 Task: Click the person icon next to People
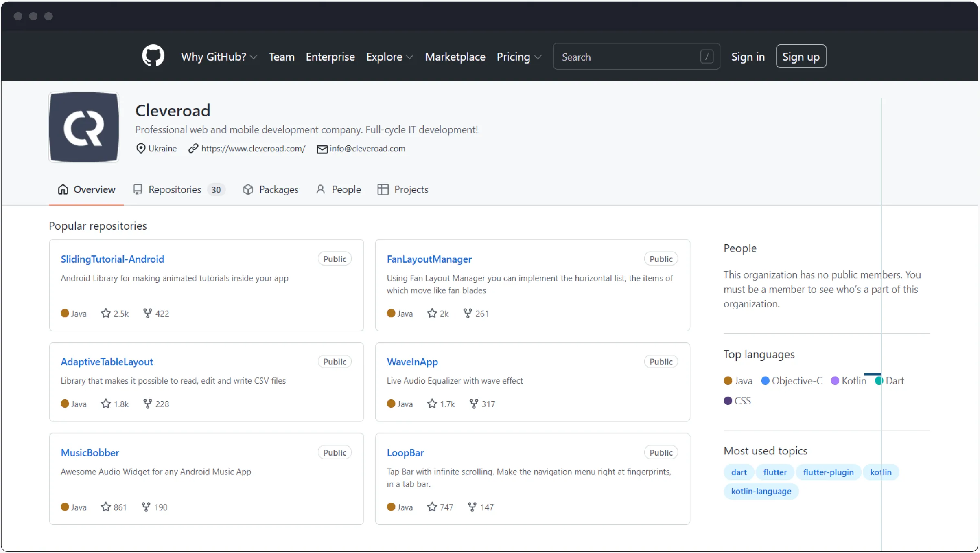point(321,189)
